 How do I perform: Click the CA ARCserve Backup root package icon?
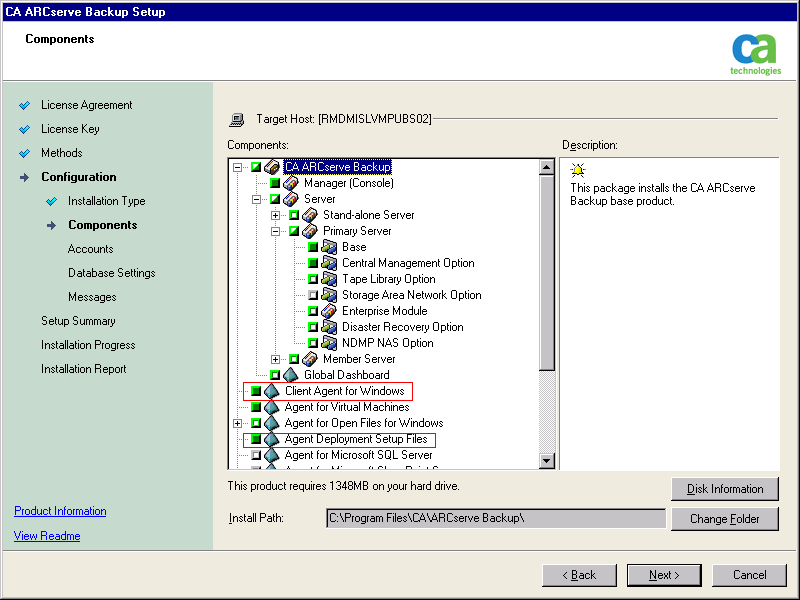(x=271, y=167)
